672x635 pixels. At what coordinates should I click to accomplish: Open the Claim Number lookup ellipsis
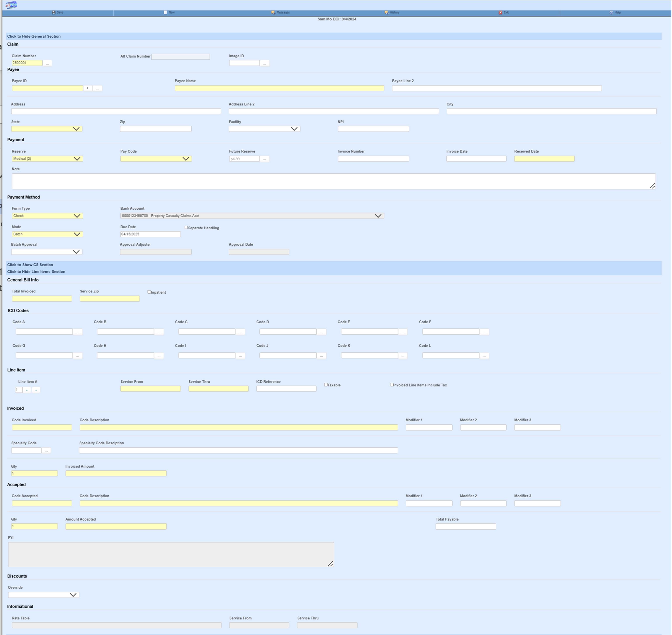click(x=47, y=63)
